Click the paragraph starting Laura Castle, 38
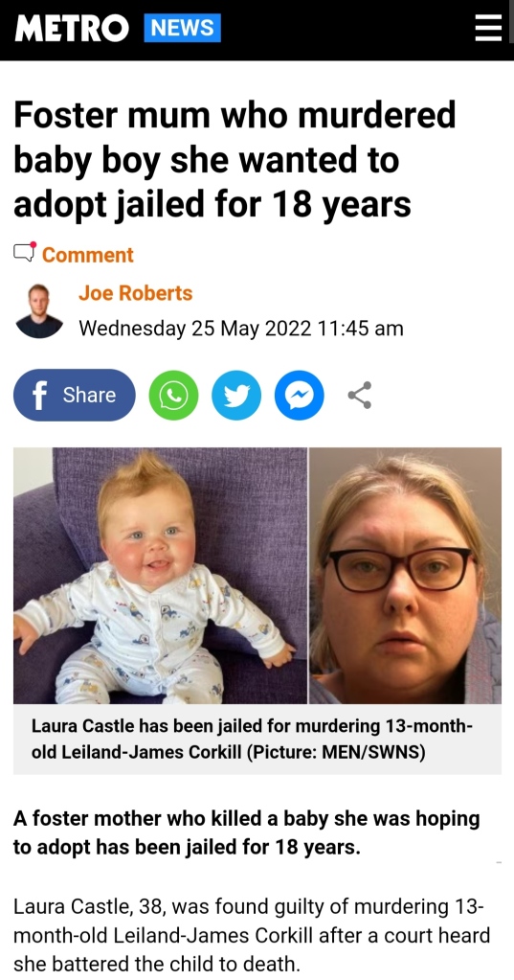The image size is (514, 980). coord(252,935)
